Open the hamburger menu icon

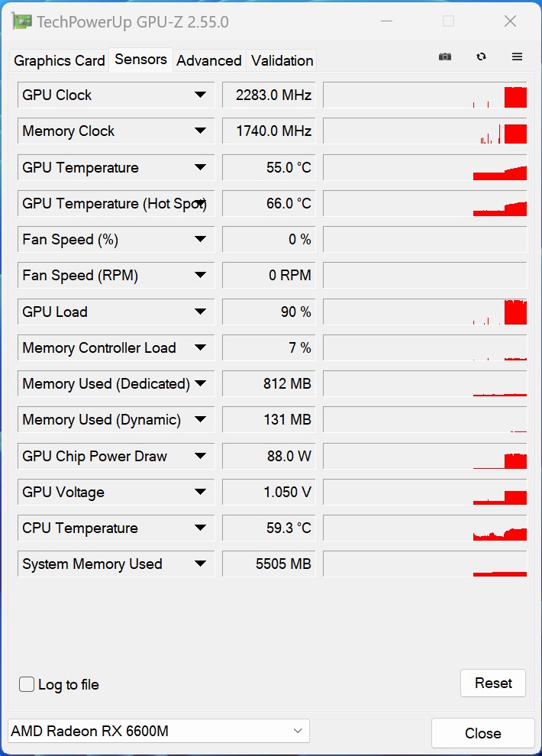tap(517, 57)
